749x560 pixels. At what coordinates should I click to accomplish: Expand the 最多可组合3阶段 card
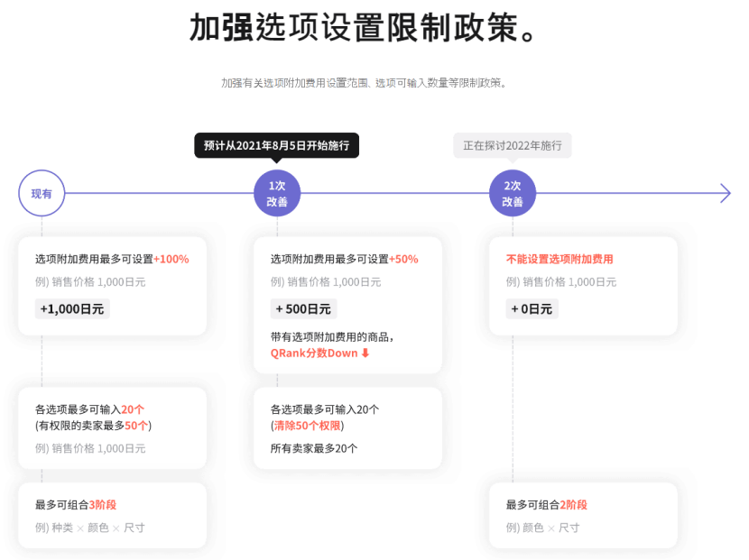(x=112, y=517)
